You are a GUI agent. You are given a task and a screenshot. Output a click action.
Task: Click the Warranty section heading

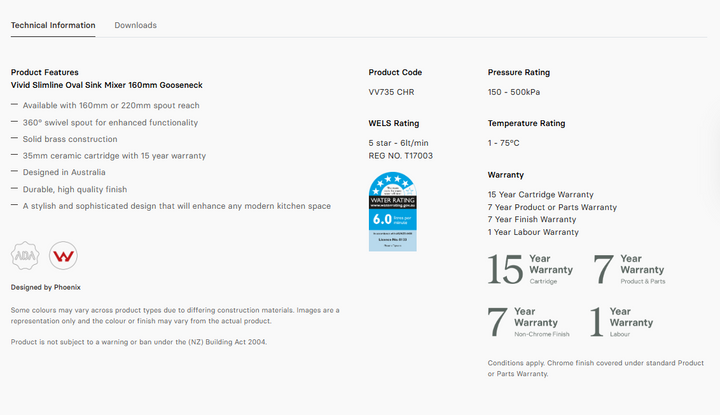[506, 175]
